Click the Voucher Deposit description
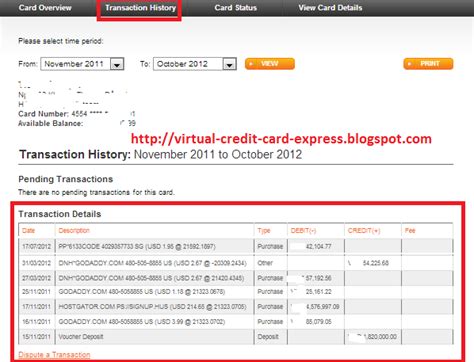Screen dimensions: 474x362 click(81, 337)
